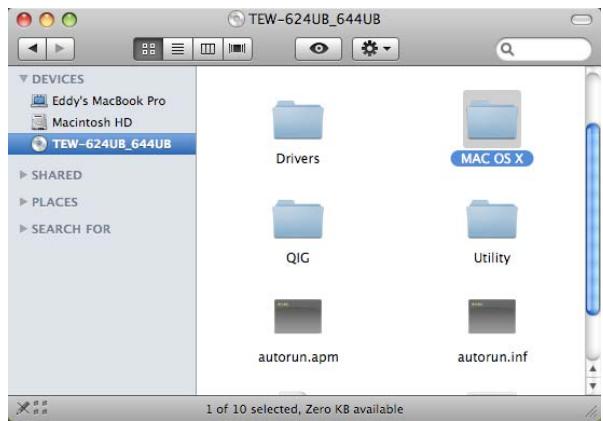
Task: Expand the PLACES sidebar section
Action: (x=23, y=202)
